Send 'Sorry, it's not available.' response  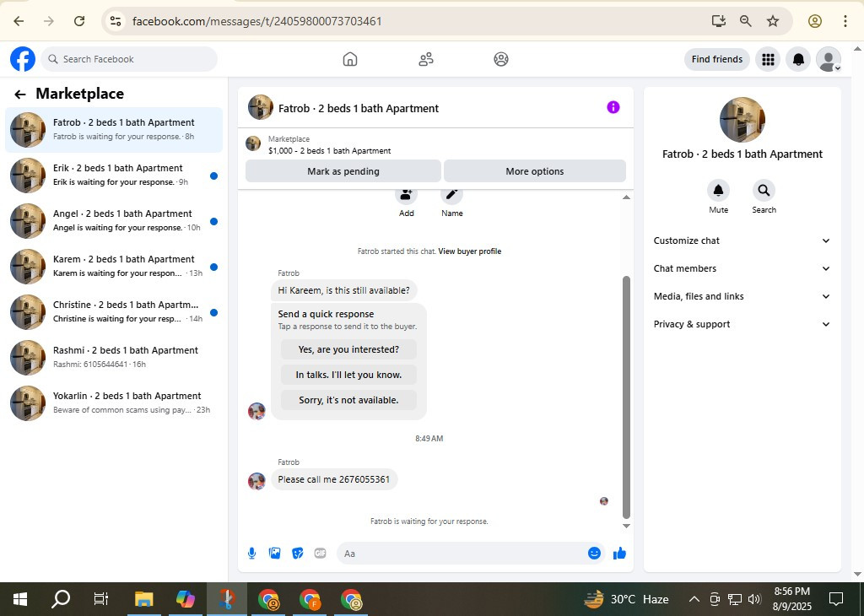(x=348, y=400)
